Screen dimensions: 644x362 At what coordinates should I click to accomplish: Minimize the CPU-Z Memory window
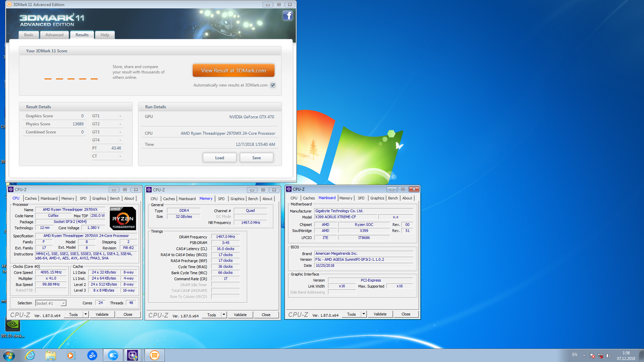(x=252, y=190)
